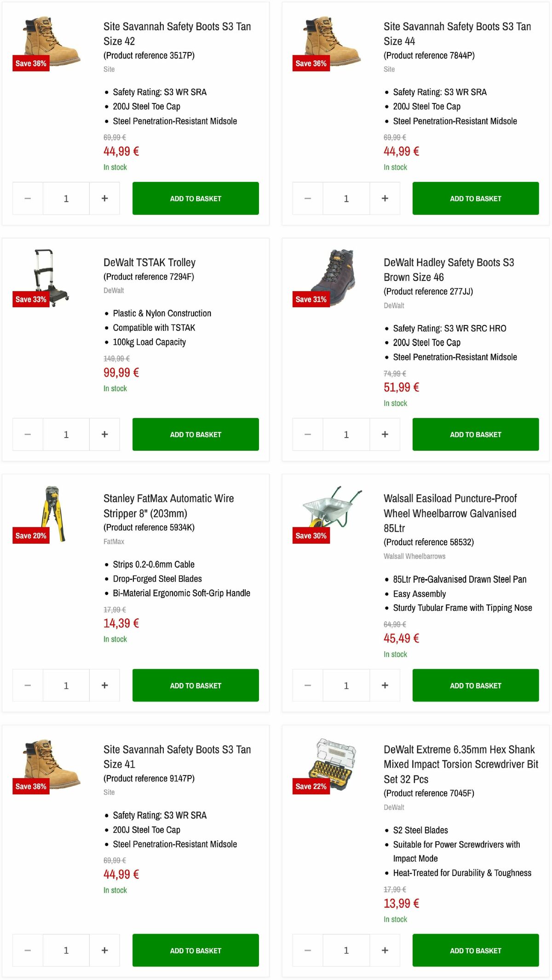Increase quantity for Site Savannah Boots Size 42
Image resolution: width=552 pixels, height=980 pixels.
[104, 198]
